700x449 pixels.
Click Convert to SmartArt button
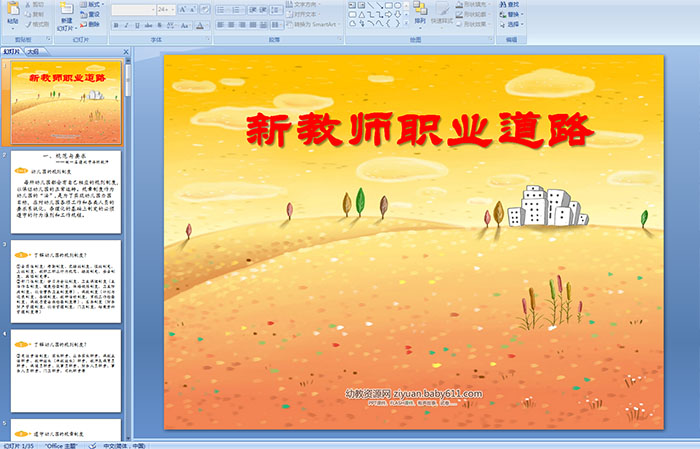[x=313, y=24]
